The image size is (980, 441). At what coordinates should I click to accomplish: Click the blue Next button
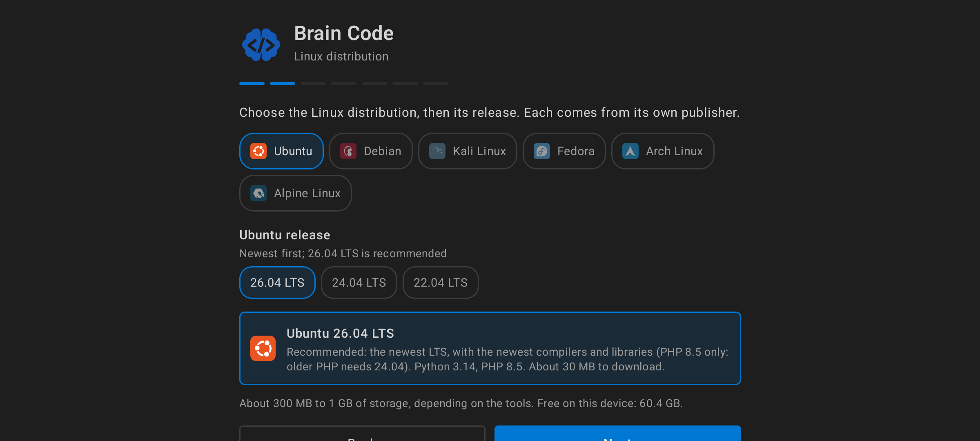click(618, 434)
